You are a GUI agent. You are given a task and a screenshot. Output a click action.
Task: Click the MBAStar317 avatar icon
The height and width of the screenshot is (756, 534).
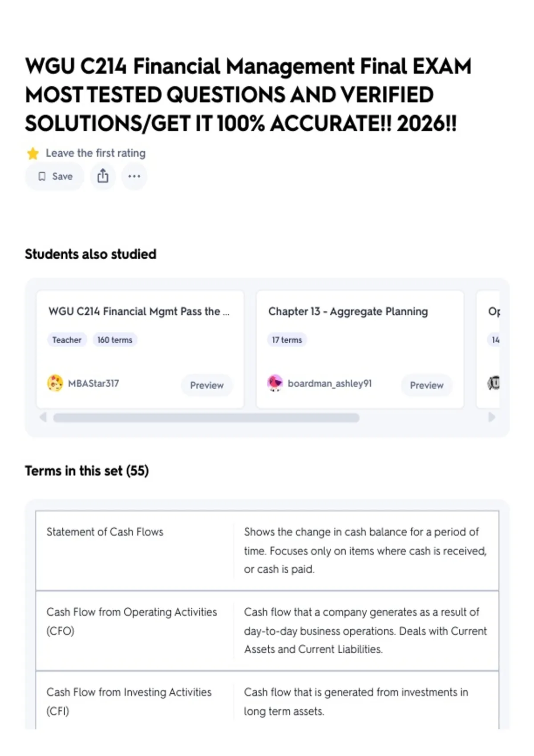coord(55,383)
